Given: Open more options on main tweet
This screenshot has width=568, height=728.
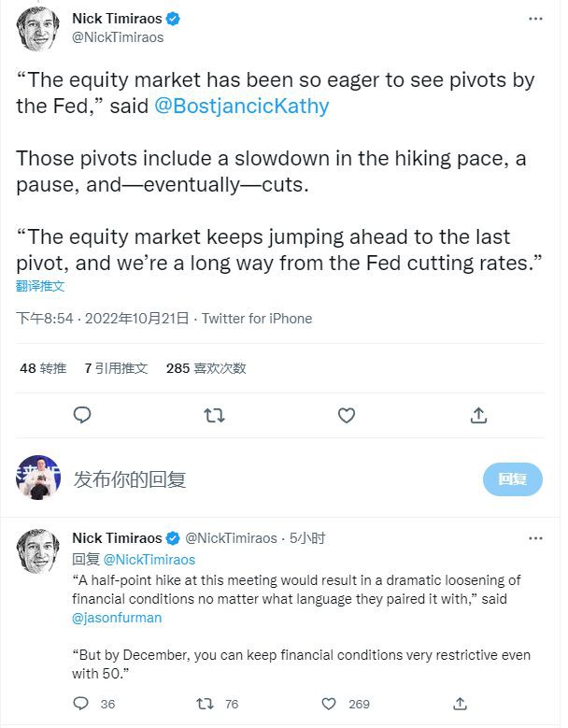Looking at the screenshot, I should pos(534,19).
